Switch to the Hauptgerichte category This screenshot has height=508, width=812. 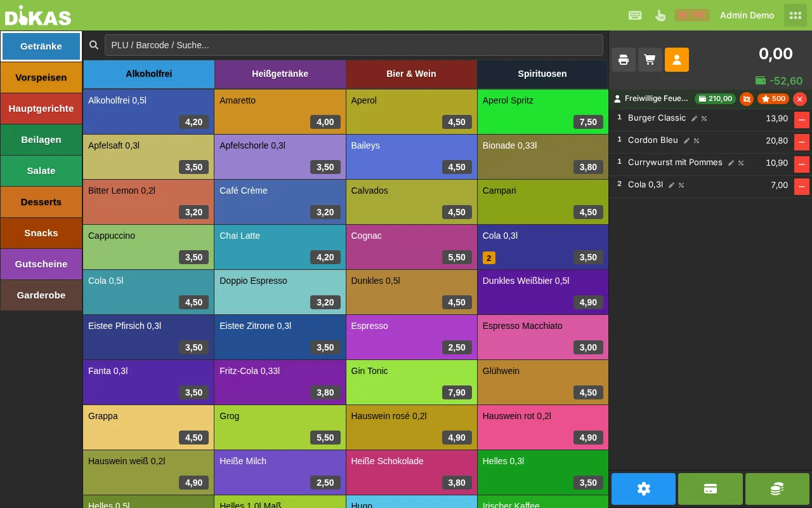click(41, 109)
